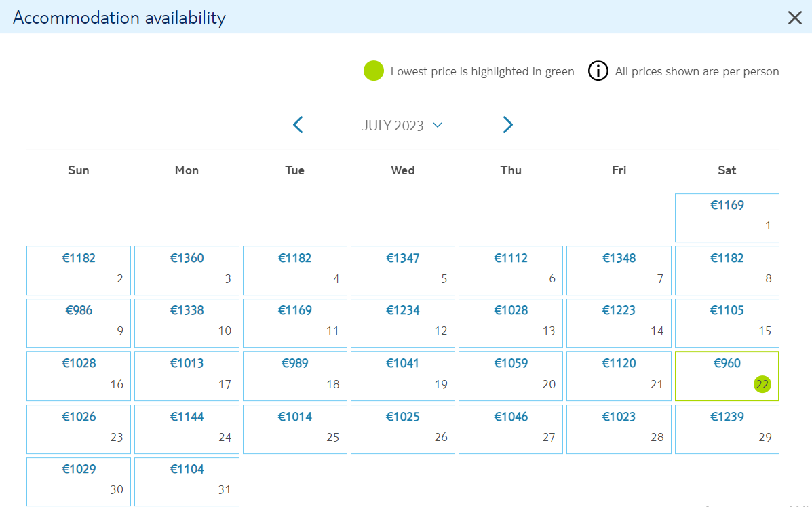Select July 29 priced at €1239
Image resolution: width=812 pixels, height=507 pixels.
pos(727,430)
